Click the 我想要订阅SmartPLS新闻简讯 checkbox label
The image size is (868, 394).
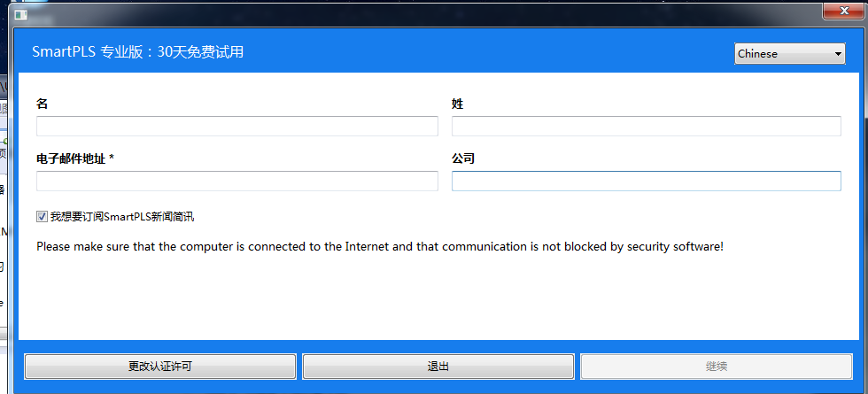pos(122,216)
